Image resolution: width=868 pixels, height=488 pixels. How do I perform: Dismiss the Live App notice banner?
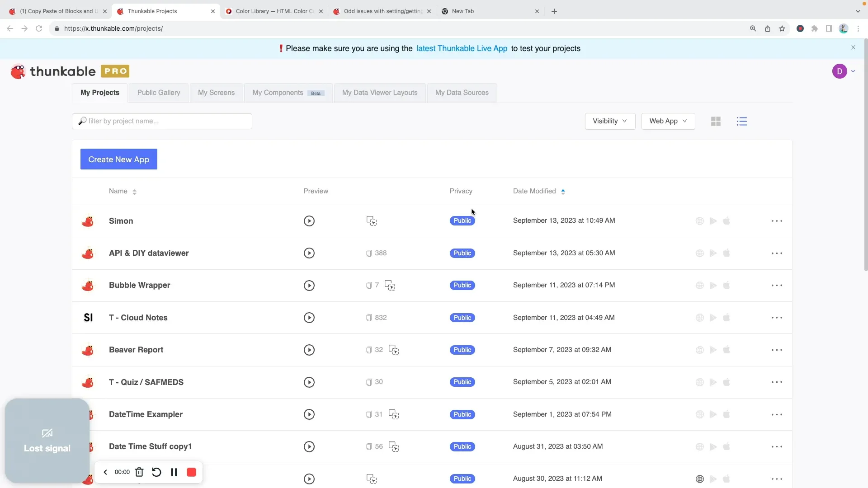853,47
